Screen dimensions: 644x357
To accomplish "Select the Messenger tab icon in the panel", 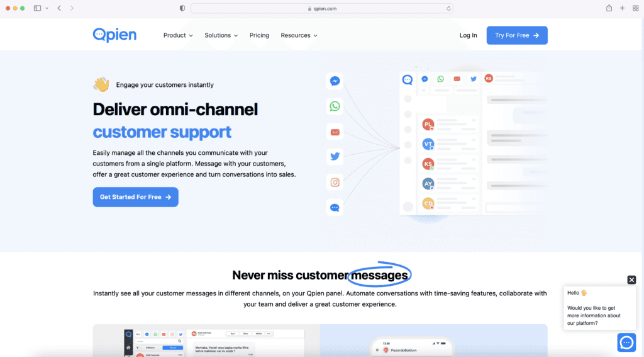I will click(x=425, y=79).
